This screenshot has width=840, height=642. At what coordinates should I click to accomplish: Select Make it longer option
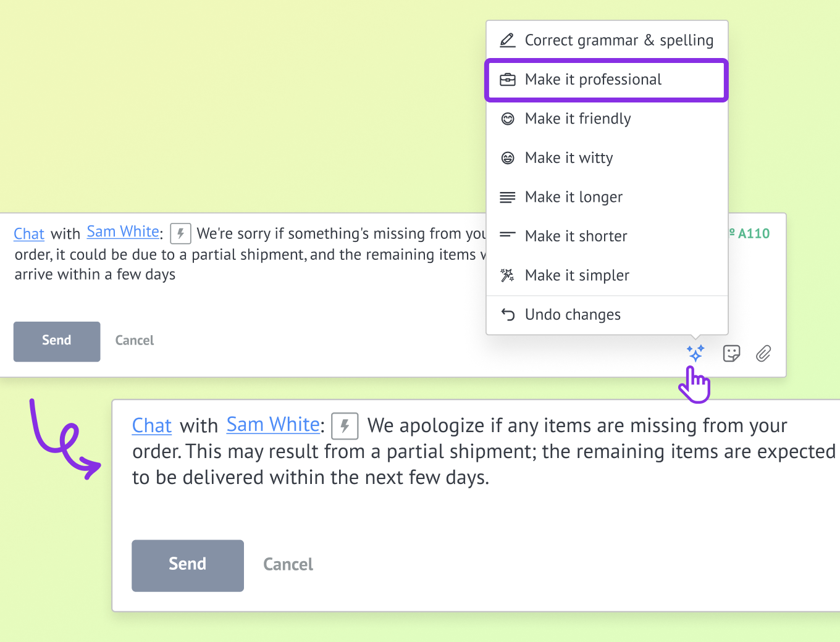(x=607, y=197)
